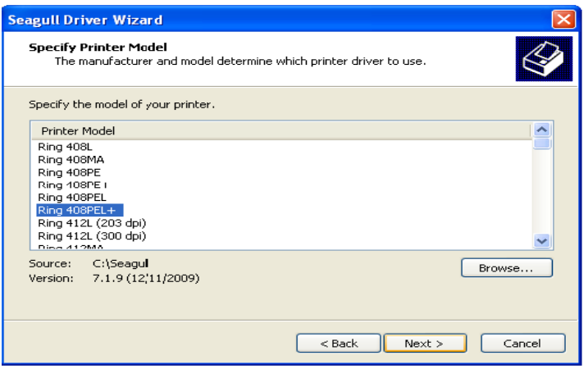Close the Seagull Driver Wizard window
The height and width of the screenshot is (369, 588).
(x=563, y=19)
